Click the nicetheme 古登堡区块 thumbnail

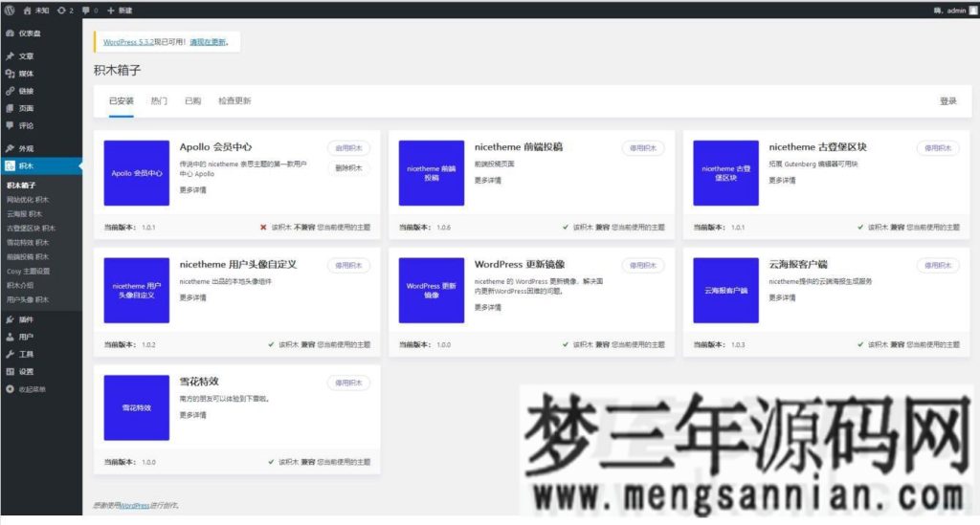[725, 173]
